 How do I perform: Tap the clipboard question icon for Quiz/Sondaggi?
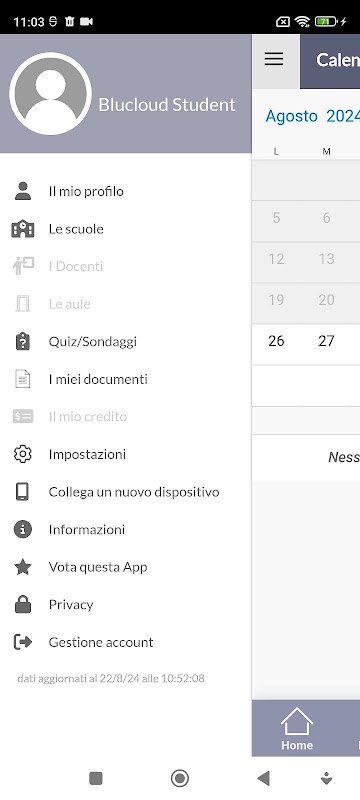[x=22, y=342]
